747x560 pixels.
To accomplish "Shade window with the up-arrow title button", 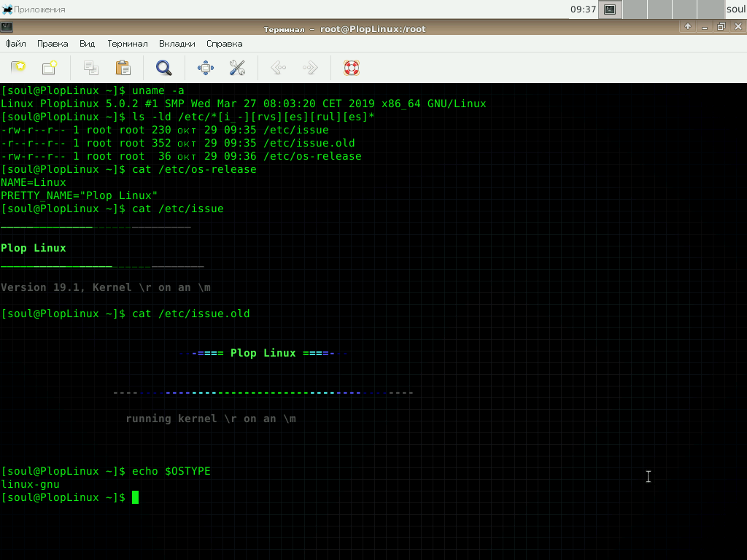I will click(687, 27).
